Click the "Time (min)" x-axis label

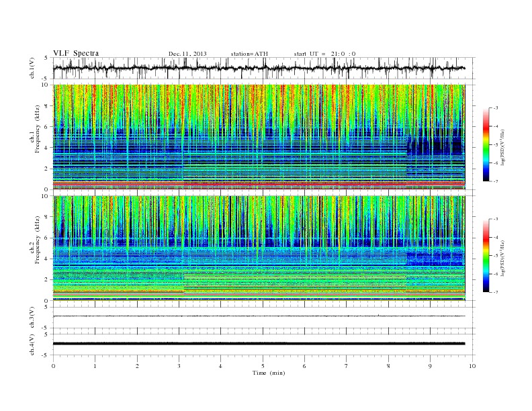pos(269,373)
